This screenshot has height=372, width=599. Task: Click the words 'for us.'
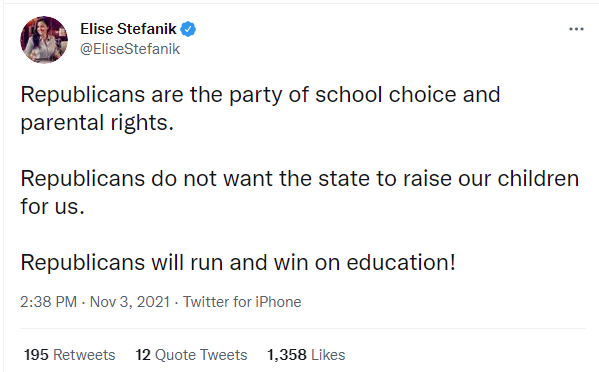tap(52, 207)
